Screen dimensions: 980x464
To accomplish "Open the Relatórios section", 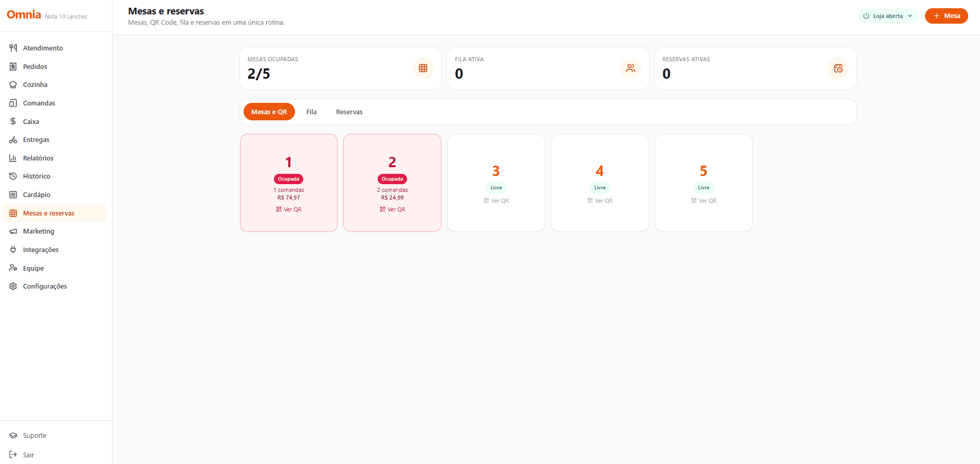I will coord(54,158).
